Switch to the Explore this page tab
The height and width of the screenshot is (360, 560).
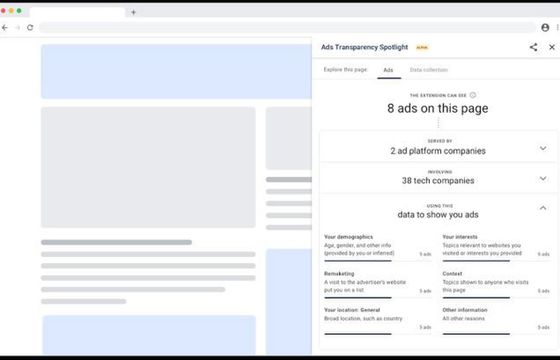(x=345, y=70)
